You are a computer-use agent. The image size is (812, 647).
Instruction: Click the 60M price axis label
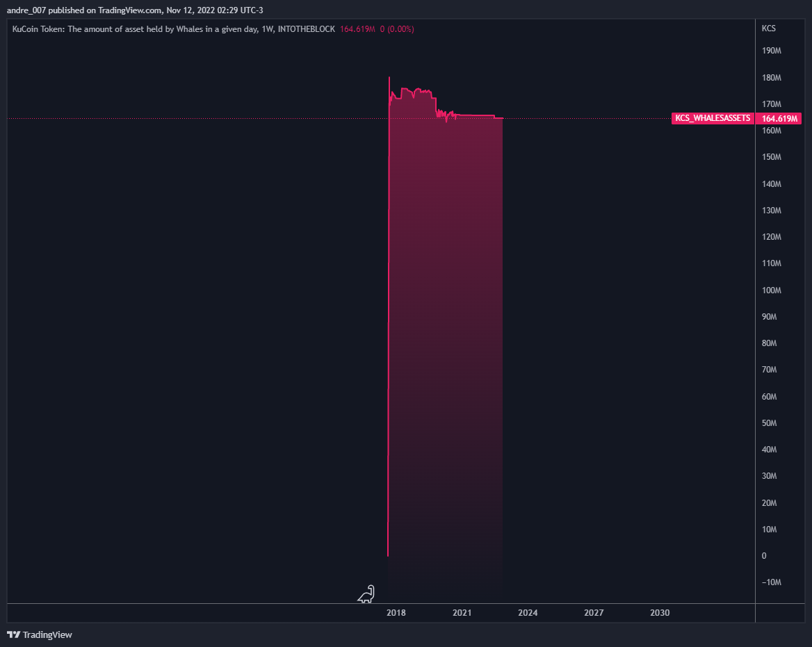coord(770,397)
